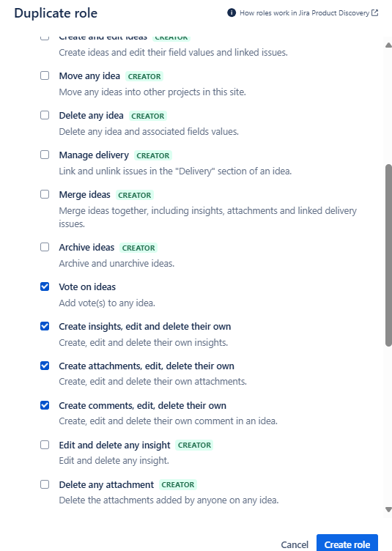The image size is (392, 551).
Task: Check the Archive ideas checkbox
Action: (45, 247)
